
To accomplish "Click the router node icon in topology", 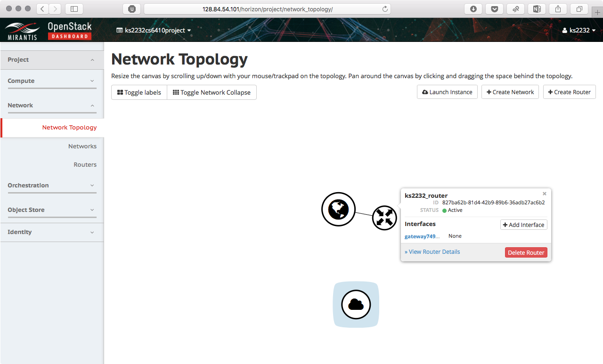I will click(x=384, y=218).
